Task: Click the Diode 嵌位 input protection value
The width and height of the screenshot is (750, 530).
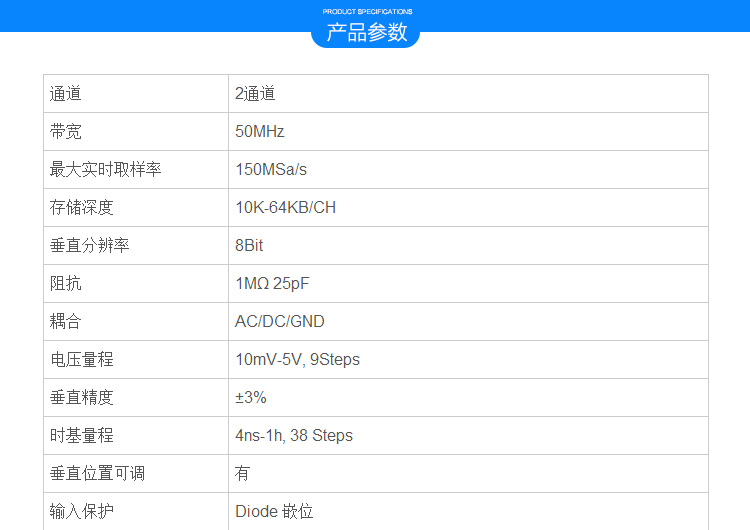Action: click(274, 512)
